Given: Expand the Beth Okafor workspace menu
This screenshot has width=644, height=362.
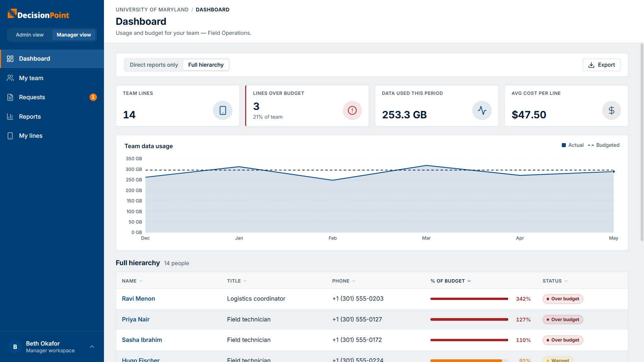Looking at the screenshot, I should click(x=92, y=347).
